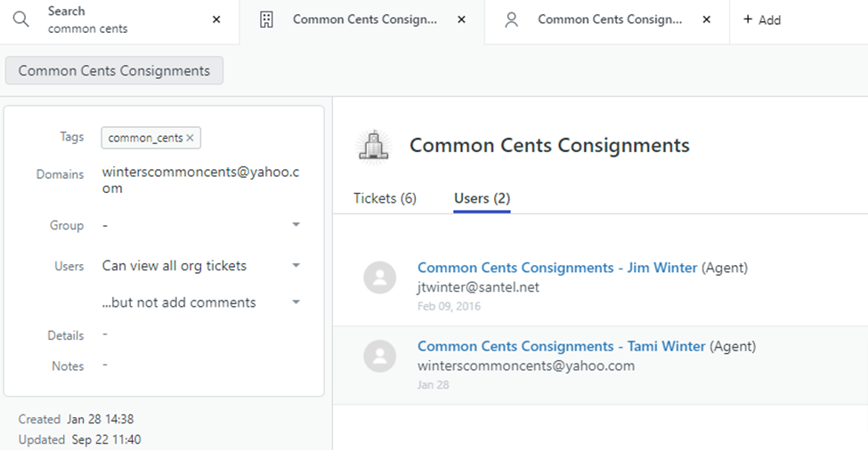Open the Tami Winter user link
This screenshot has height=450, width=868.
561,346
